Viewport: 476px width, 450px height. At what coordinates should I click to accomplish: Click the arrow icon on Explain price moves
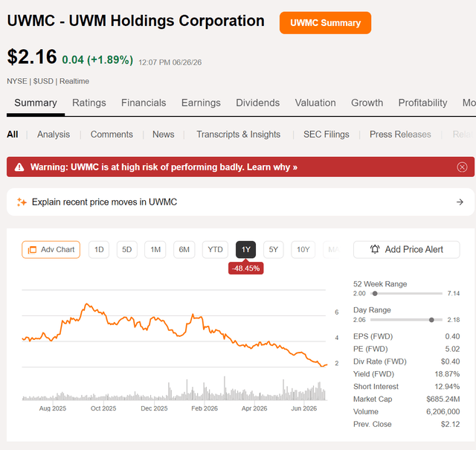pyautogui.click(x=460, y=202)
